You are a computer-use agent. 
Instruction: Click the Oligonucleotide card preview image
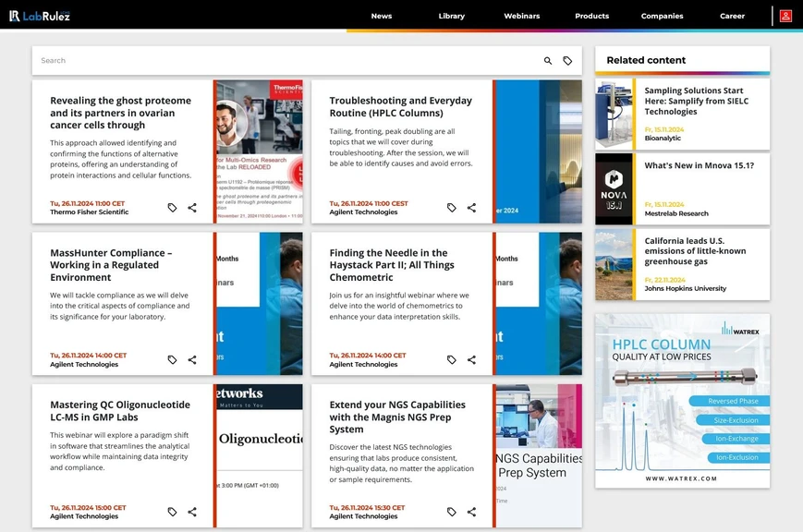click(x=260, y=455)
